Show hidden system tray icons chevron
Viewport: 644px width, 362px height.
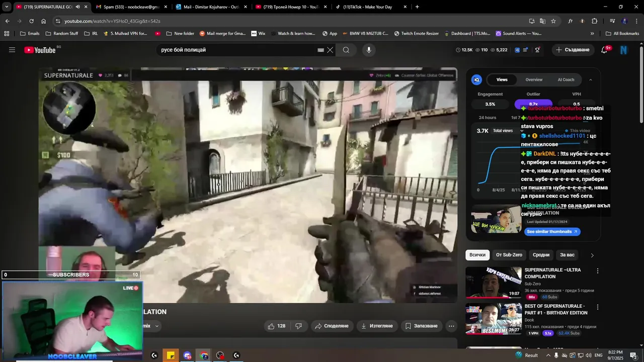pyautogui.click(x=548, y=355)
